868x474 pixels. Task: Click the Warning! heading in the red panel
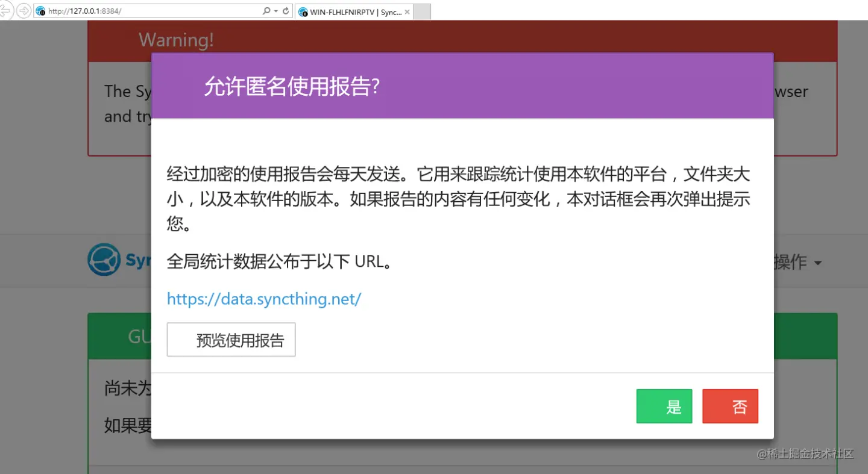point(176,40)
